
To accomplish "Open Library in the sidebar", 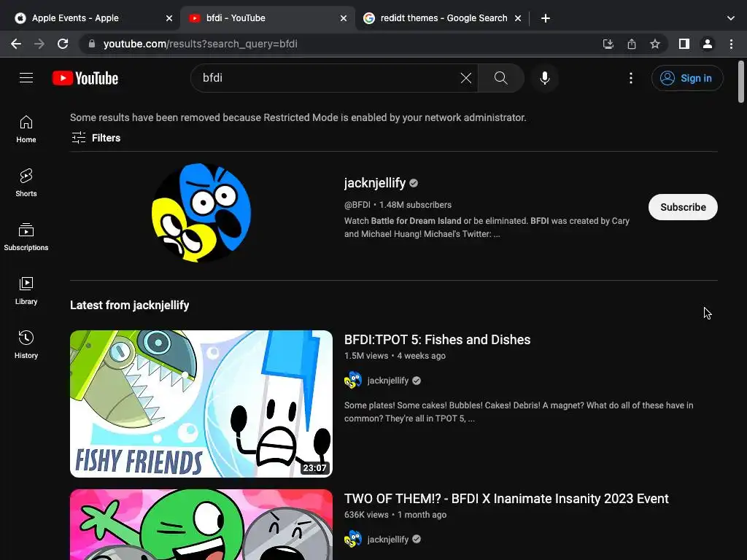I will pyautogui.click(x=26, y=290).
